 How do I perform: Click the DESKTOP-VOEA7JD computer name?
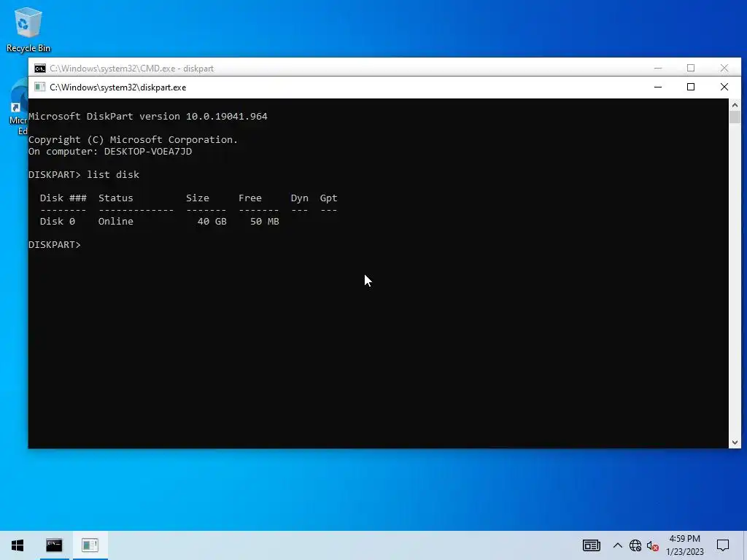[x=148, y=152]
